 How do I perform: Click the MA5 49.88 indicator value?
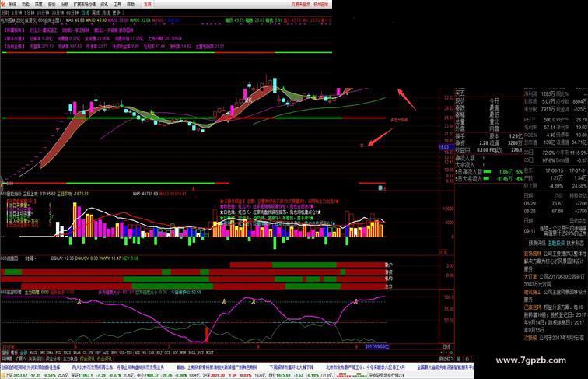click(x=75, y=20)
